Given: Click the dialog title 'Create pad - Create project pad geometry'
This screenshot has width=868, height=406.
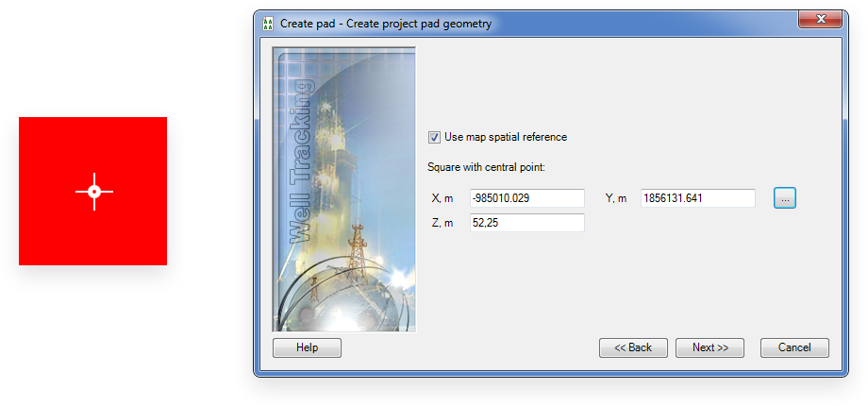Looking at the screenshot, I should point(386,24).
